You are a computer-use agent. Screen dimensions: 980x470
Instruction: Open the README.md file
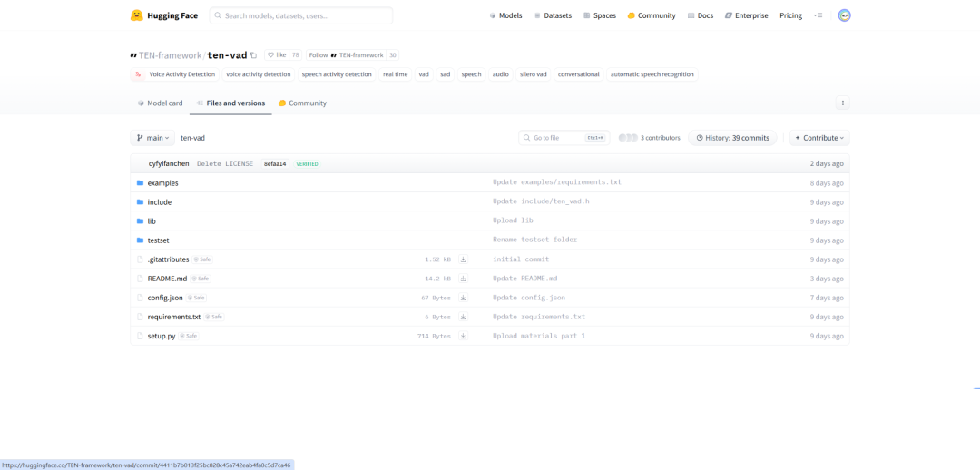click(x=168, y=279)
